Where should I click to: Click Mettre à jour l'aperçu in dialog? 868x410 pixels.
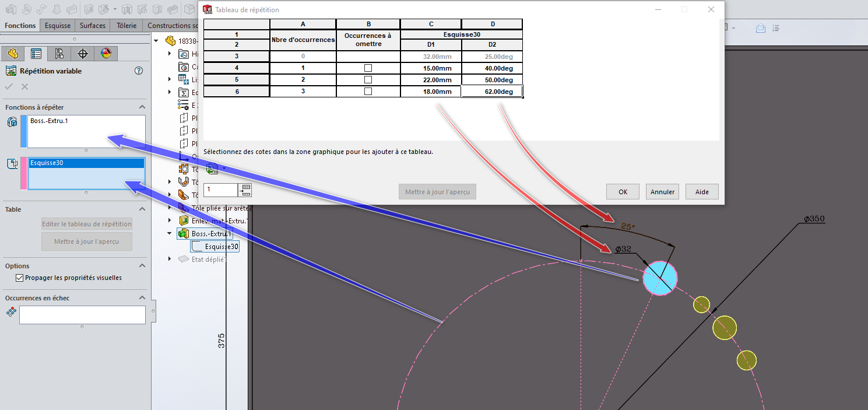coord(437,191)
